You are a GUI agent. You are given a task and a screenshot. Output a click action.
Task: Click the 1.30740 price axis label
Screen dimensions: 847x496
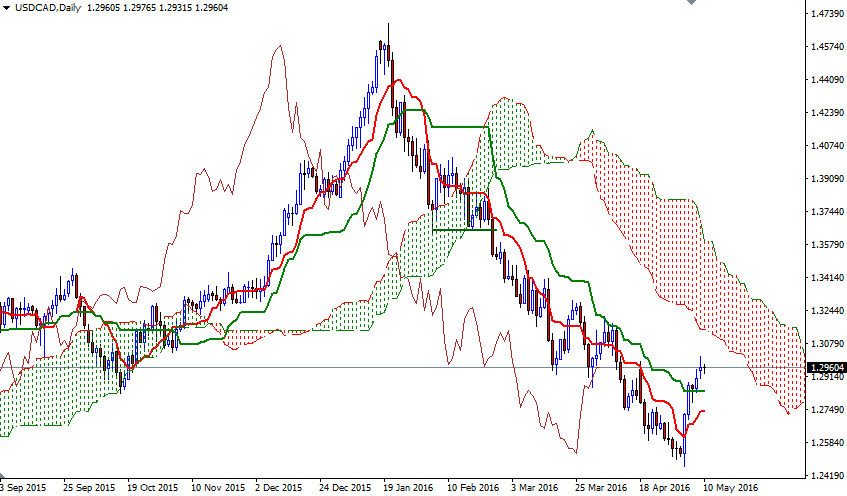827,344
